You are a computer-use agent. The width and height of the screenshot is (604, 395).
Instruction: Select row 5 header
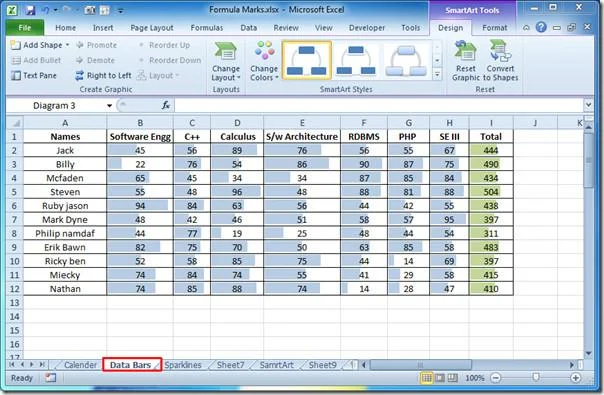(x=15, y=192)
